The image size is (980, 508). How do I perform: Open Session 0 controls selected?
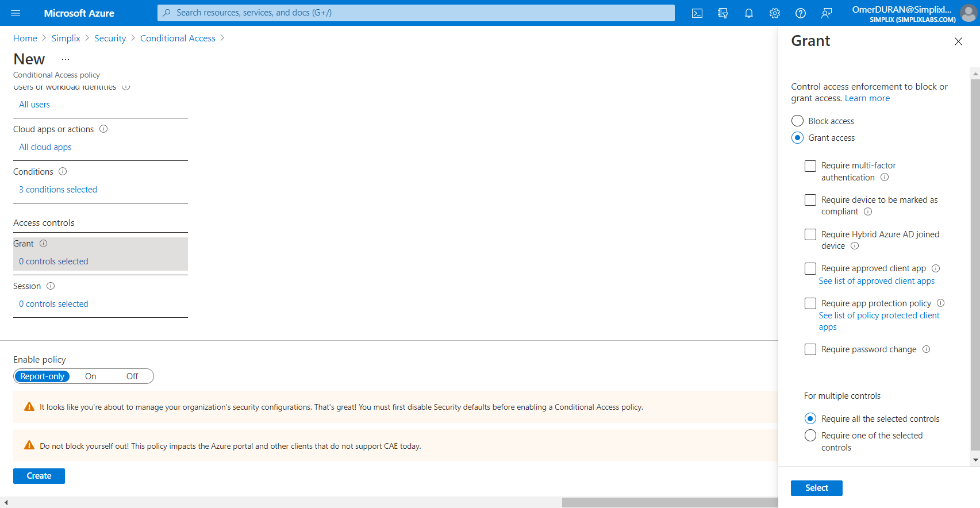[x=53, y=304]
